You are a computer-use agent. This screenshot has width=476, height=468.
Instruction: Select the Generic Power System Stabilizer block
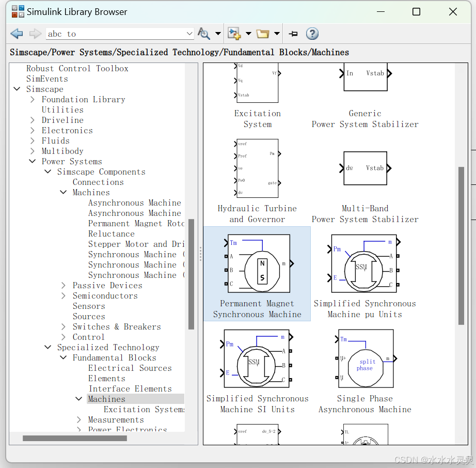tap(365, 96)
